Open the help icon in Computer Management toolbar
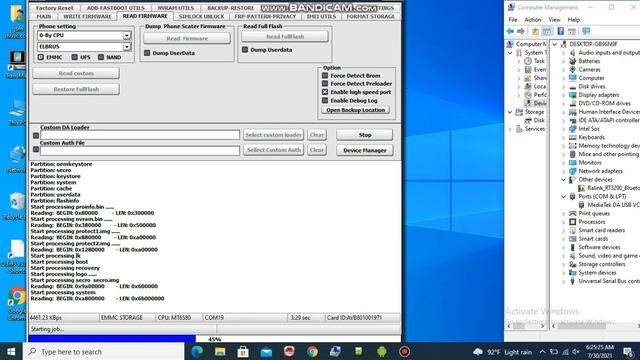The height and width of the screenshot is (360, 640). 561,31
